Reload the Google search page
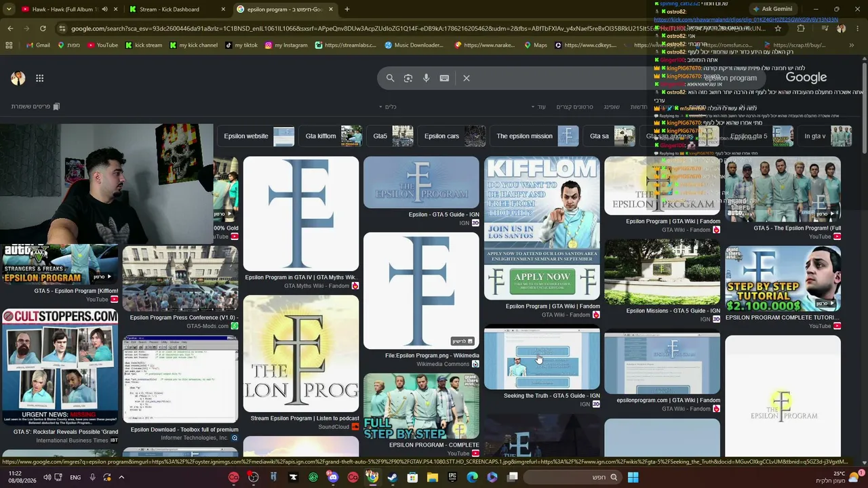 click(43, 28)
